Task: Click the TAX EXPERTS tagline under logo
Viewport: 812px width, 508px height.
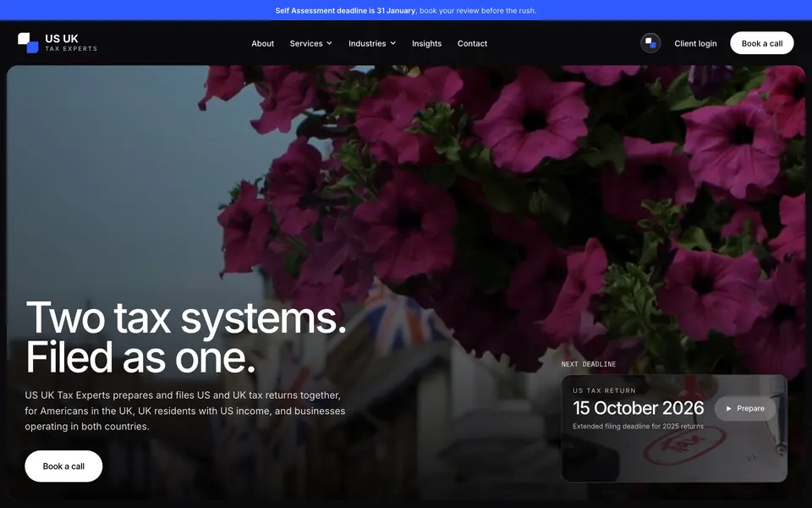Action: coord(71,49)
